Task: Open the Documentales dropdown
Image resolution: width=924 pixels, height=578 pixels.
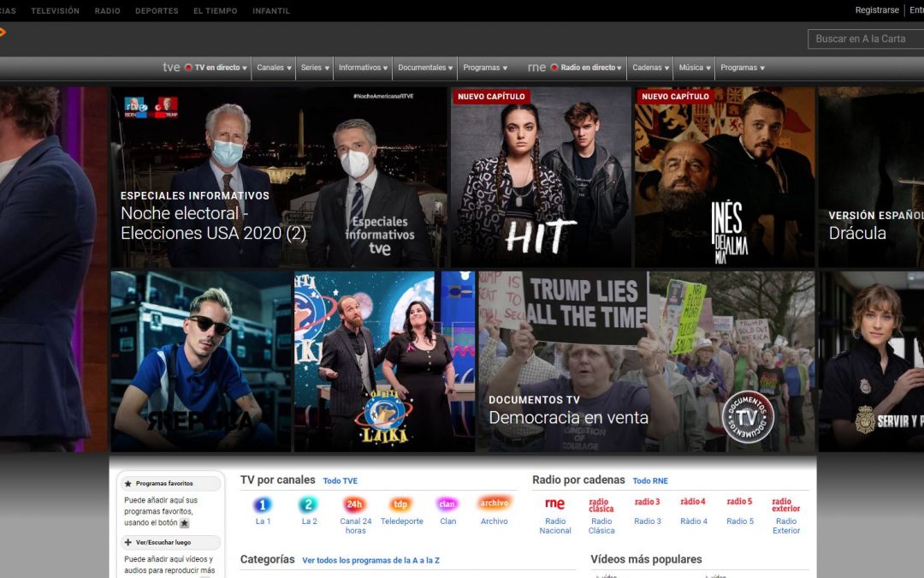Action: 425,68
